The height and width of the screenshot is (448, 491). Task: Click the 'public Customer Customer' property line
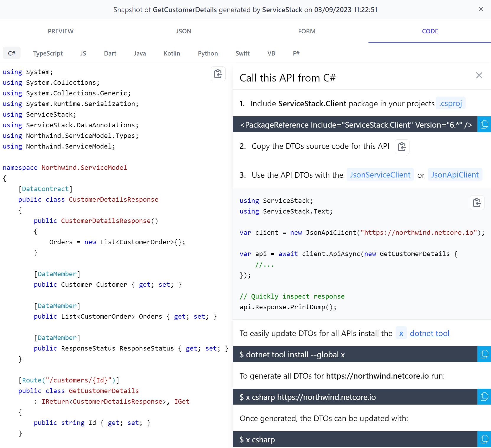click(108, 284)
